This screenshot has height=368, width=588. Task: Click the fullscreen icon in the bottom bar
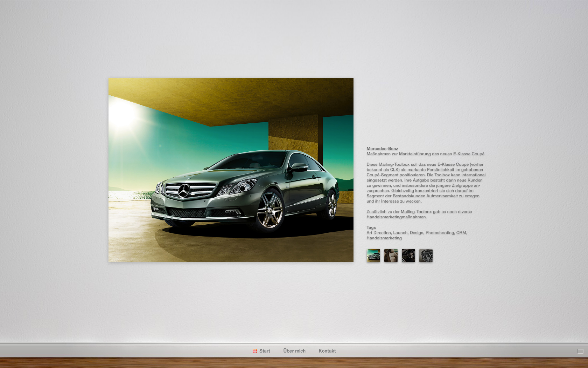[580, 351]
